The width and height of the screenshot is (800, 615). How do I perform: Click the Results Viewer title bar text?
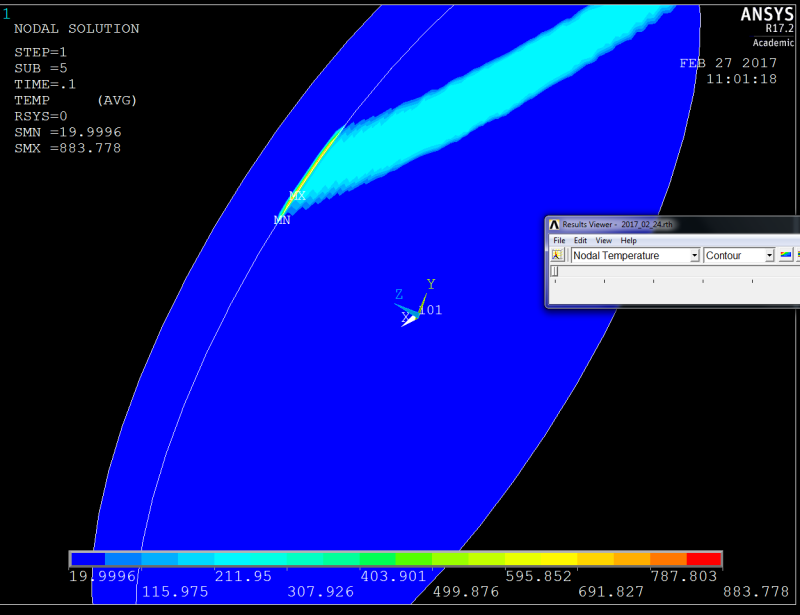(617, 225)
